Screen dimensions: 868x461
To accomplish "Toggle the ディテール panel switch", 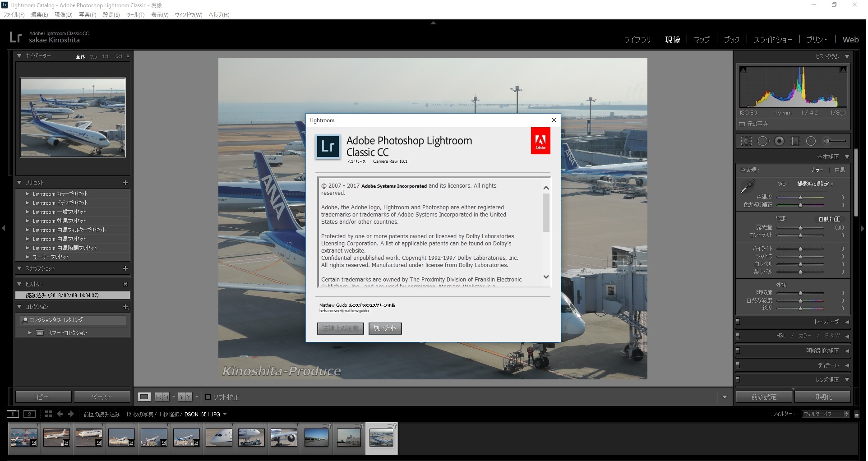I will coord(738,365).
